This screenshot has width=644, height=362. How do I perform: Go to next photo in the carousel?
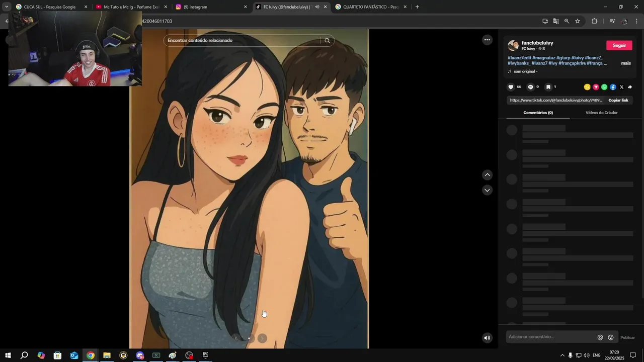coord(262,338)
